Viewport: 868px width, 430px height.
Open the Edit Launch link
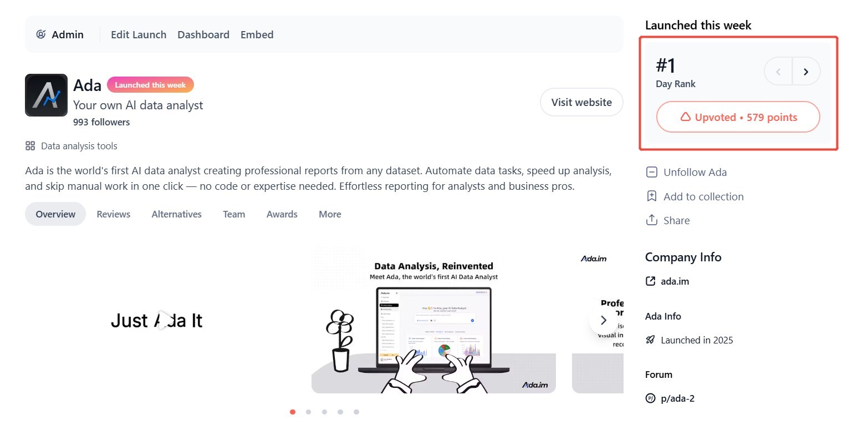(139, 34)
